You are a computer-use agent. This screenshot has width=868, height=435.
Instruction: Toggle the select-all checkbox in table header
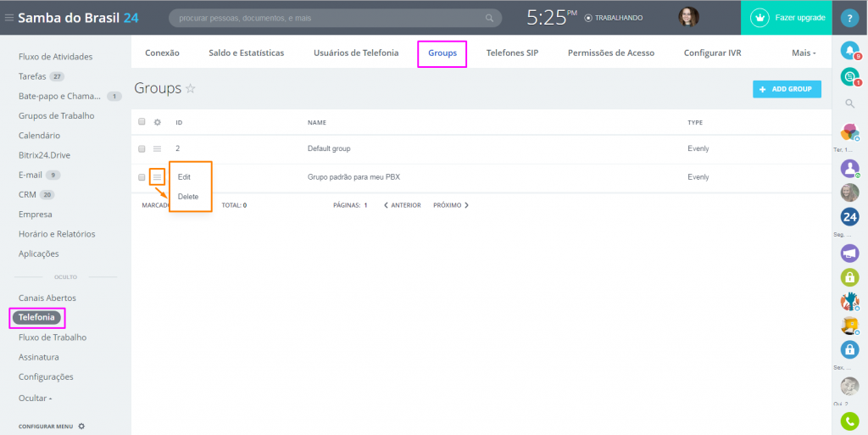pos(142,122)
